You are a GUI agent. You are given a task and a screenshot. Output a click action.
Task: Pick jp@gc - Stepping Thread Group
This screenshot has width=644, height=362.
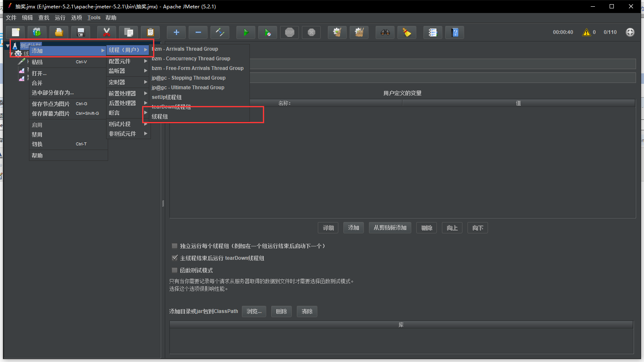tap(200, 78)
